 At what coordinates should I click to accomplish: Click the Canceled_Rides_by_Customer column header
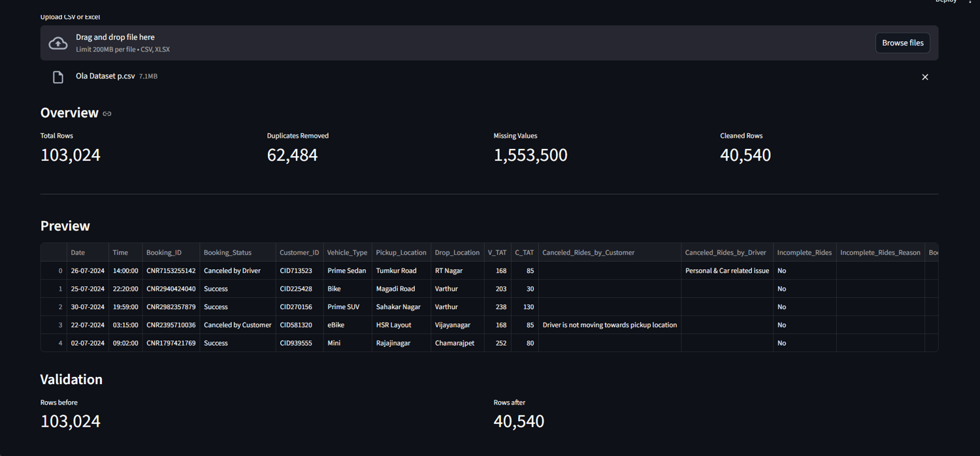pos(610,252)
